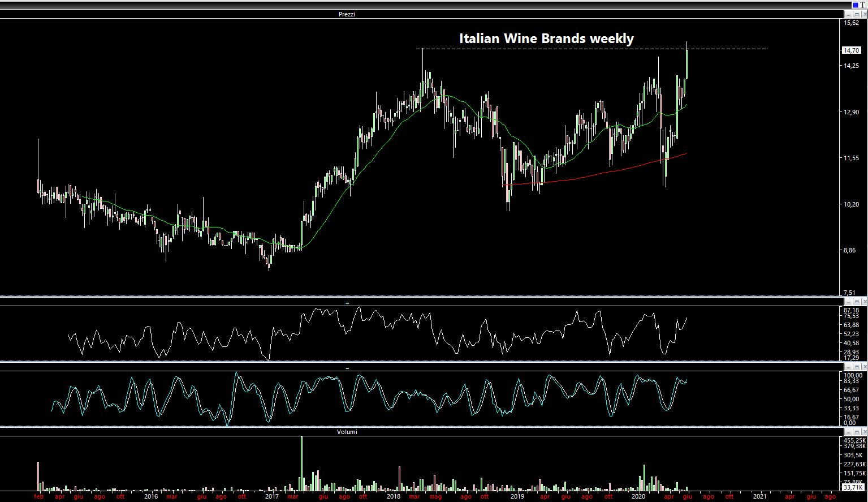Open the blue color swatch
This screenshot has width=868, height=502.
coord(856,5)
